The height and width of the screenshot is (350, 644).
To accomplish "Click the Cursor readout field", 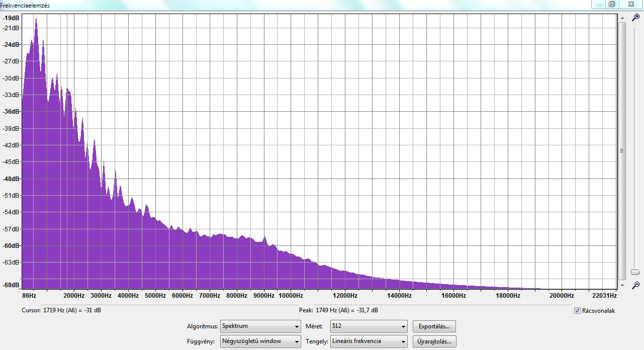I will click(169, 310).
